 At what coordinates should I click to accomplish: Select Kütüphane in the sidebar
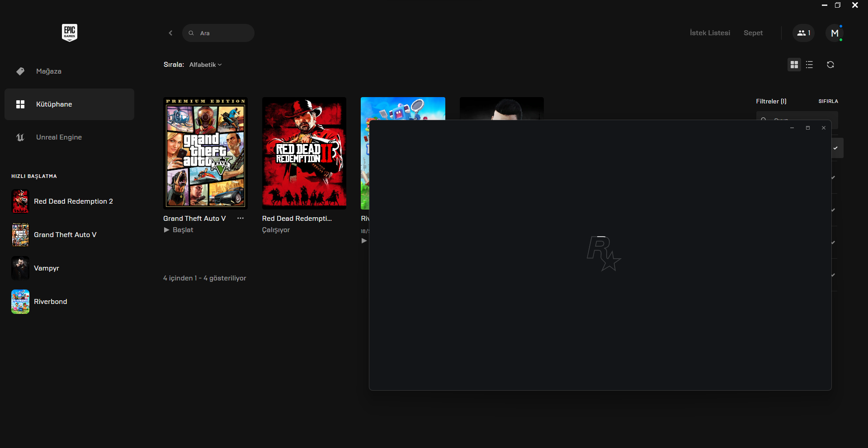pyautogui.click(x=69, y=104)
